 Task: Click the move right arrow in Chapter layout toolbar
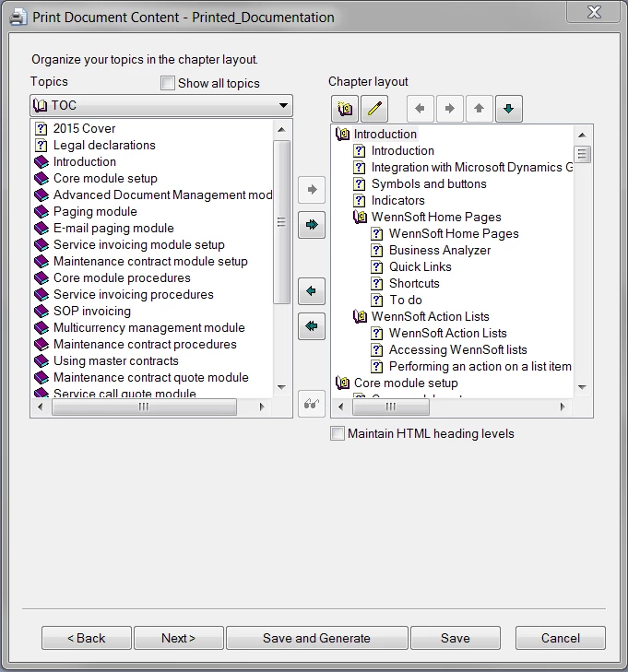[x=449, y=109]
